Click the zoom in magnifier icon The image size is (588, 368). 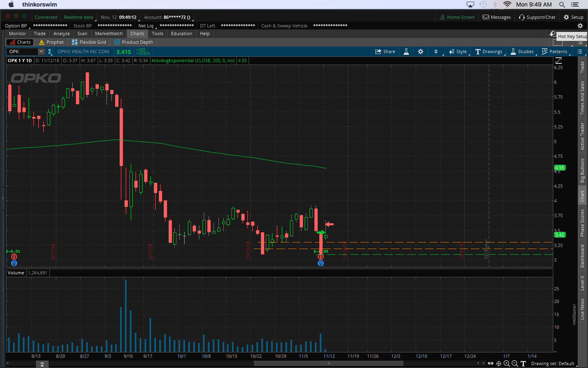pyautogui.click(x=507, y=364)
